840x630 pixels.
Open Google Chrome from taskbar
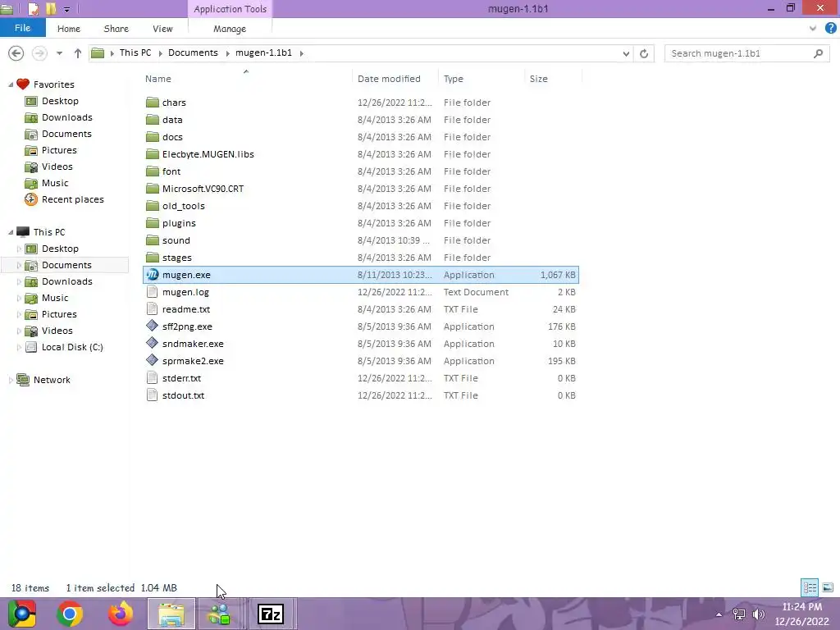click(70, 614)
